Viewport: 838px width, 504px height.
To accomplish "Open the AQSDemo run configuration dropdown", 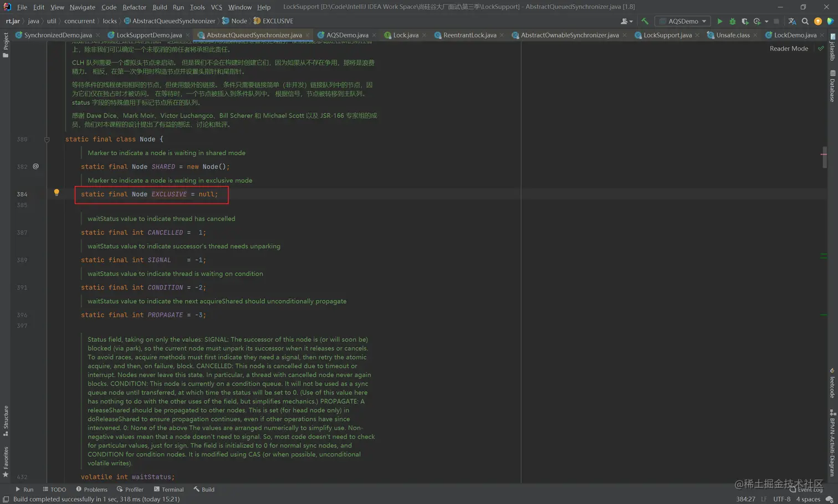I will pyautogui.click(x=683, y=21).
